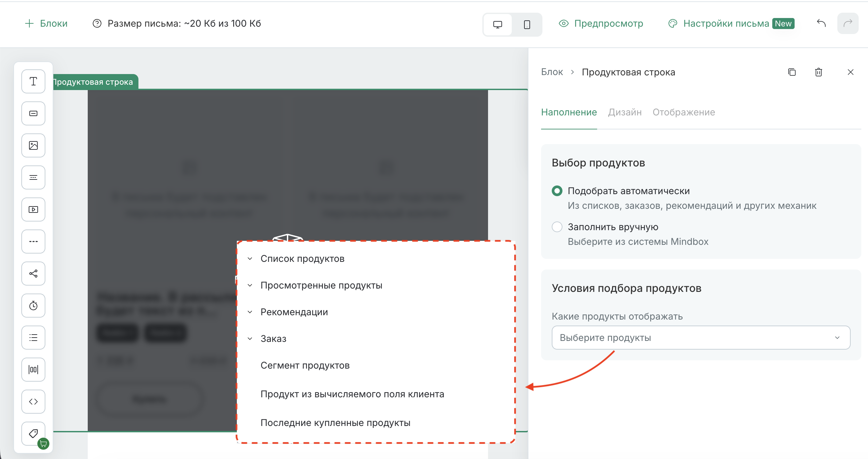Click the green cart badge icon

43,444
